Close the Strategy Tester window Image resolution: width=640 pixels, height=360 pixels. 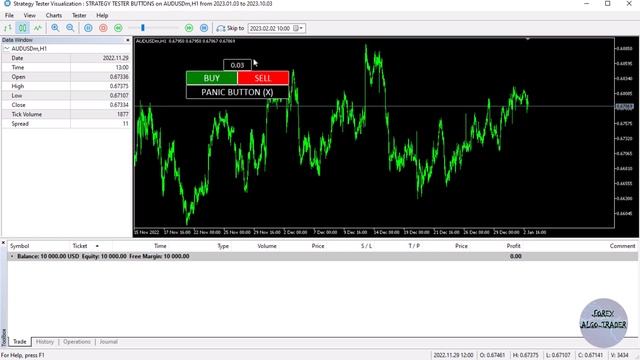point(629,4)
